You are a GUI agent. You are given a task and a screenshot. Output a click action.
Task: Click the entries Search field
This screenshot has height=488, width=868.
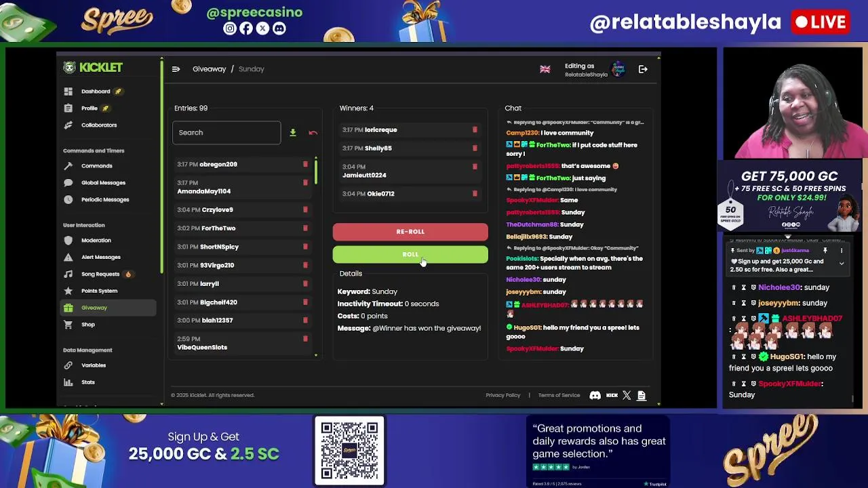pyautogui.click(x=226, y=133)
